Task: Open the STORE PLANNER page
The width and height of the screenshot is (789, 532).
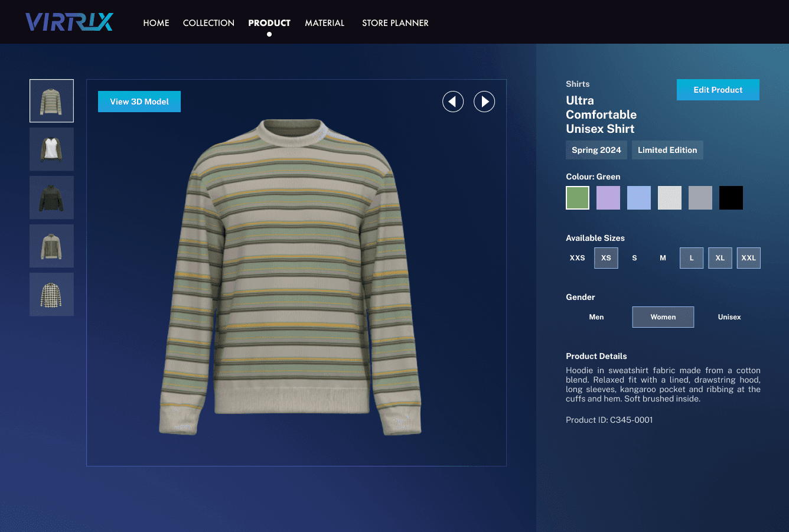Action: (x=395, y=22)
